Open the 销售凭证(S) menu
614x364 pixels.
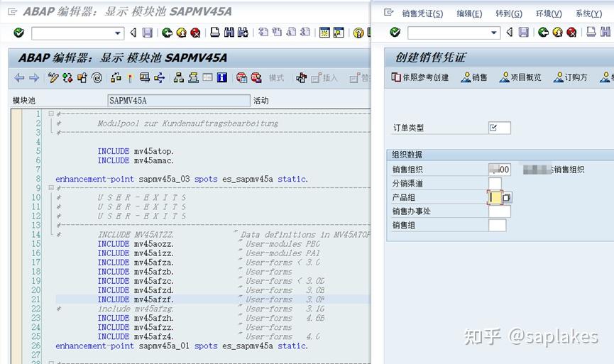pos(422,13)
